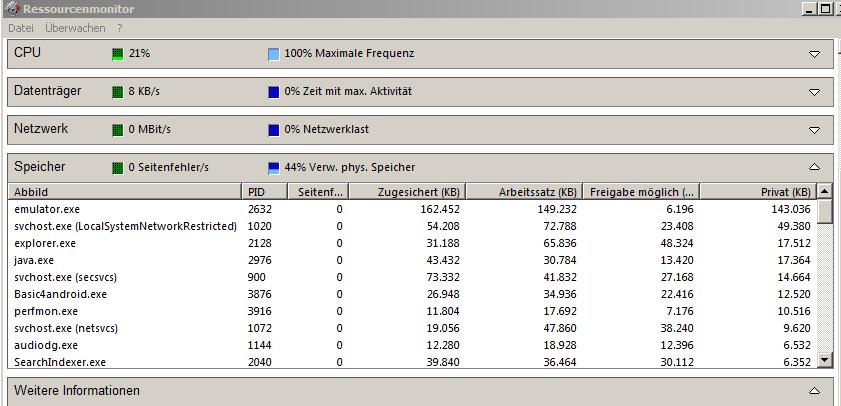Open the Datei menu
This screenshot has height=406, width=841.
coord(21,28)
